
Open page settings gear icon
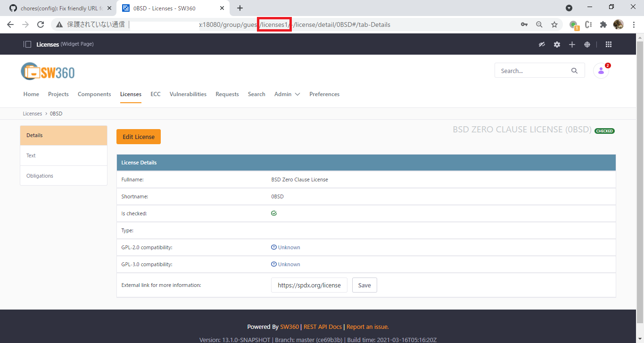tap(557, 44)
